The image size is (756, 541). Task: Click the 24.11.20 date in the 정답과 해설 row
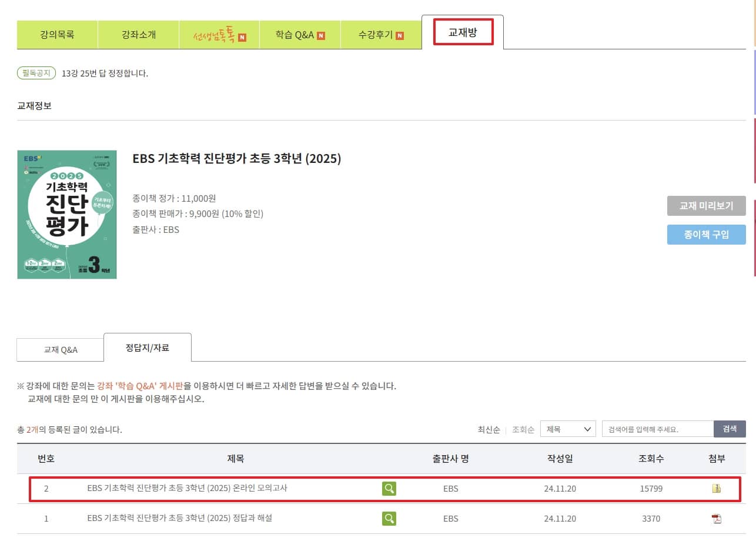[560, 519]
